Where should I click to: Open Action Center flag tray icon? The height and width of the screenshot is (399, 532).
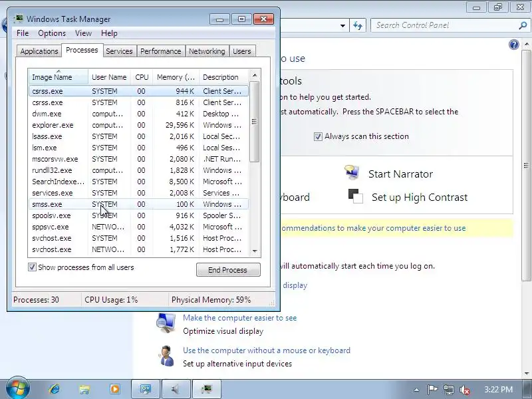[432, 390]
